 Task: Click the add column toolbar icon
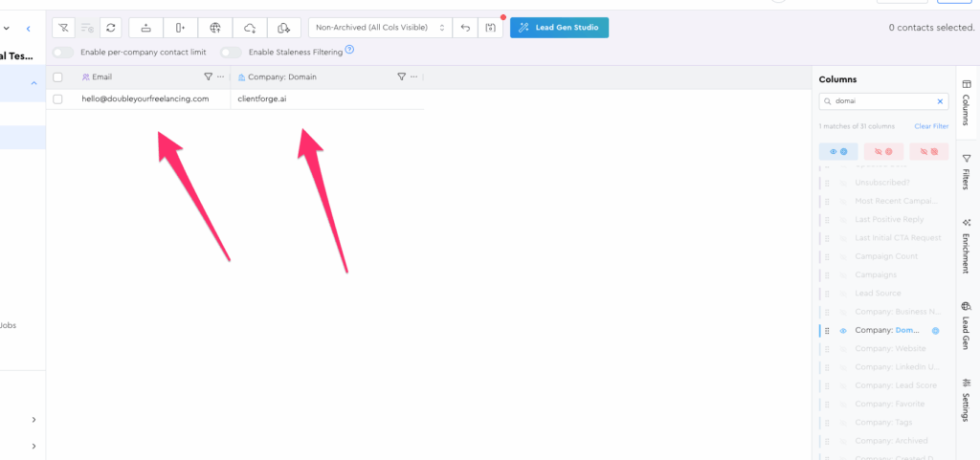tap(181, 28)
